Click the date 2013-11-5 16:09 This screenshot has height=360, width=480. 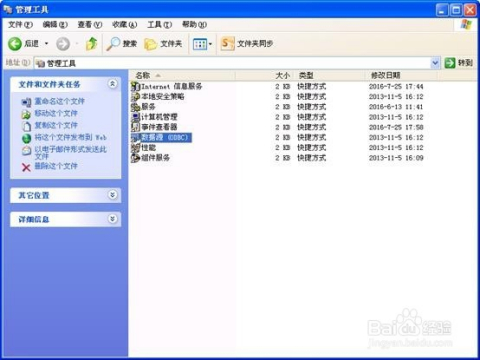[x=396, y=158]
